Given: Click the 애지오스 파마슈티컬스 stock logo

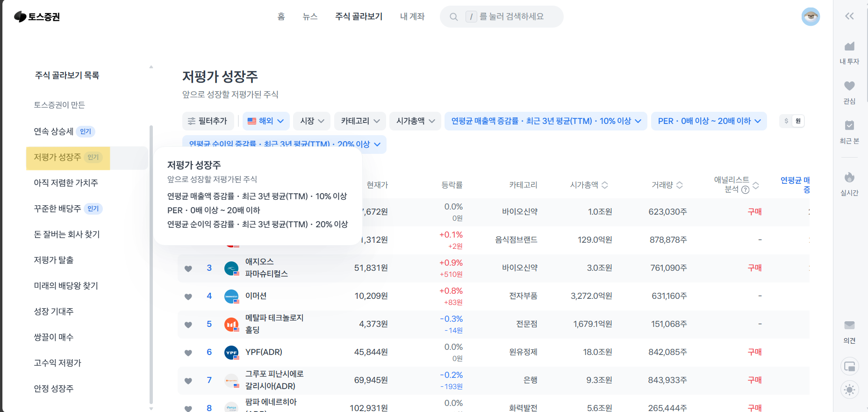Looking at the screenshot, I should 231,268.
